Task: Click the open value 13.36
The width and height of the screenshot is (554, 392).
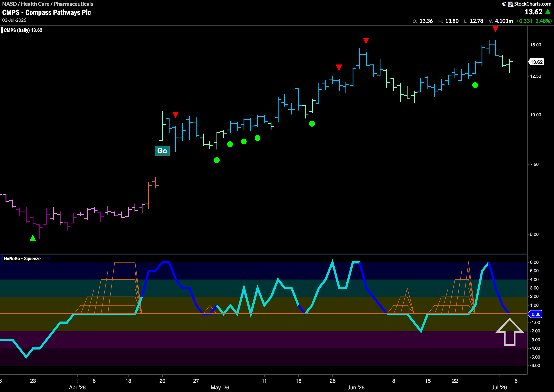Action: (x=426, y=21)
